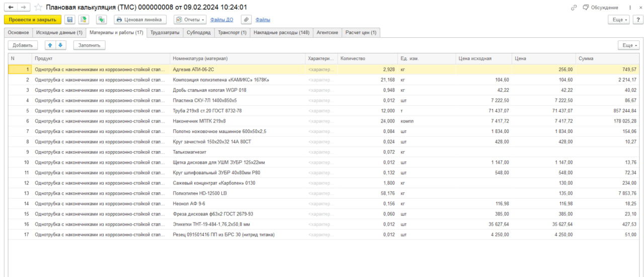Move row down with blue down arrow

click(x=60, y=45)
